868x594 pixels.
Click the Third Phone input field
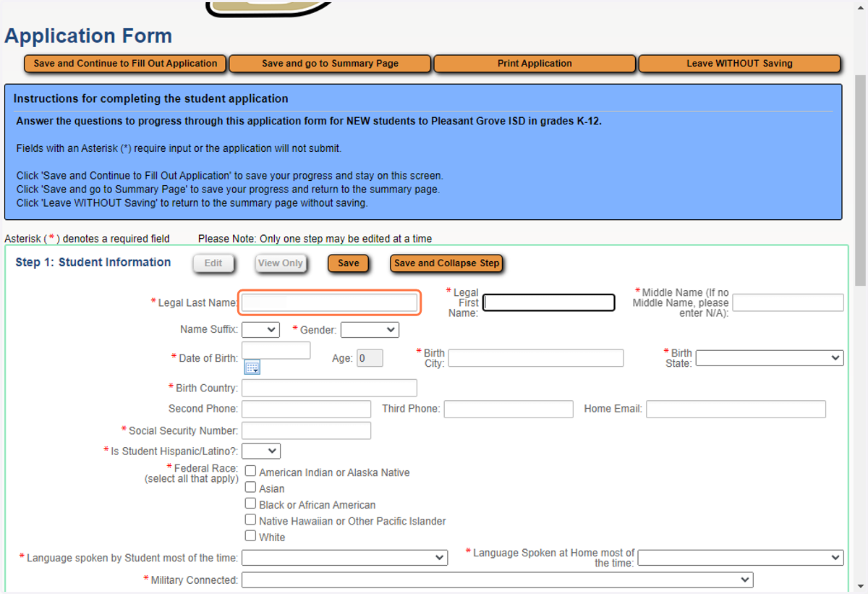click(509, 409)
